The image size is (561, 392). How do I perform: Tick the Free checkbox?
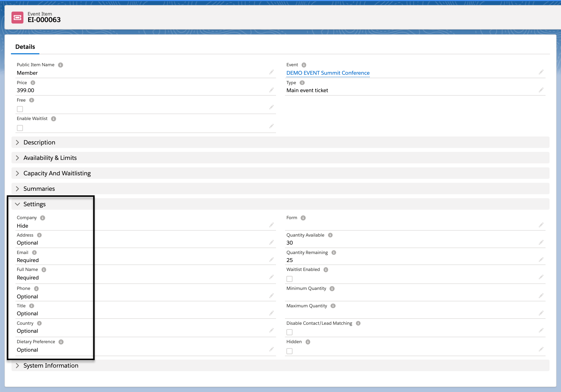[20, 109]
